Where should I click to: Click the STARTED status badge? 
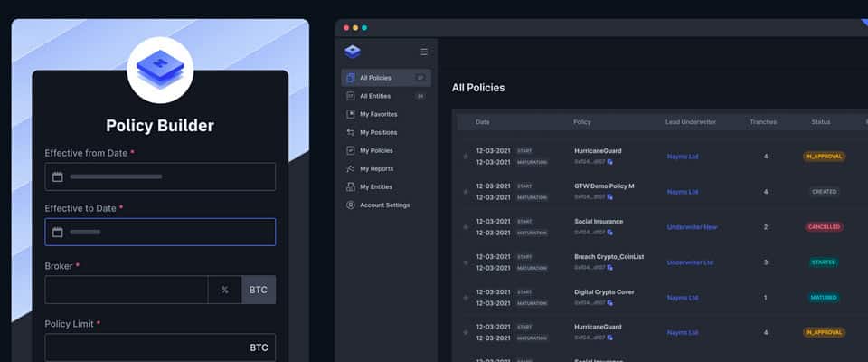tap(825, 262)
